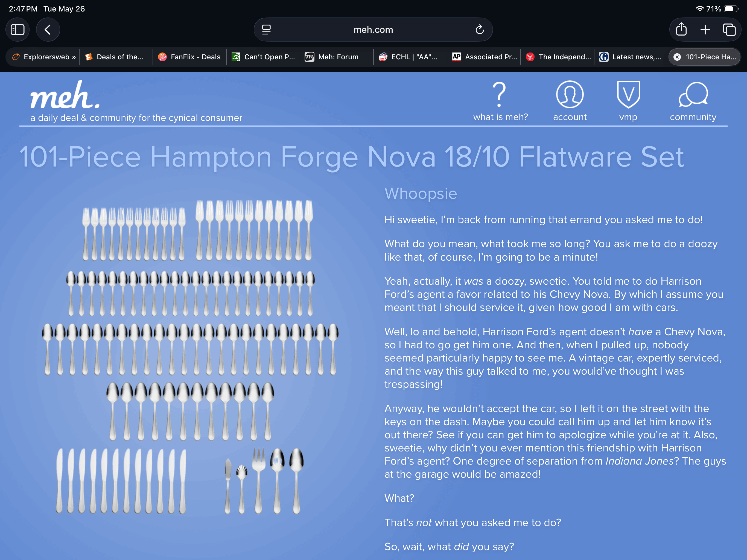The height and width of the screenshot is (560, 747).
Task: Click the Wi-Fi status icon
Action: click(x=699, y=9)
